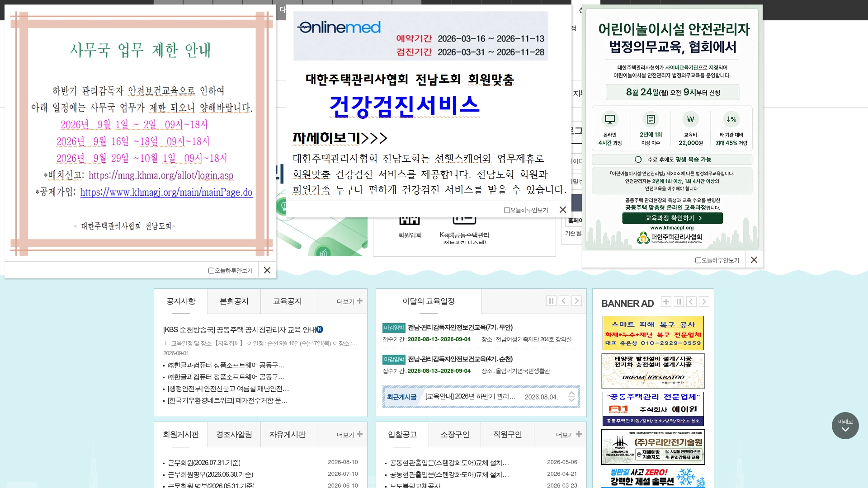The image size is (868, 488).
Task: Open the KBS 순천방송국 공동주택 공시청관리자 notice
Action: [240, 330]
